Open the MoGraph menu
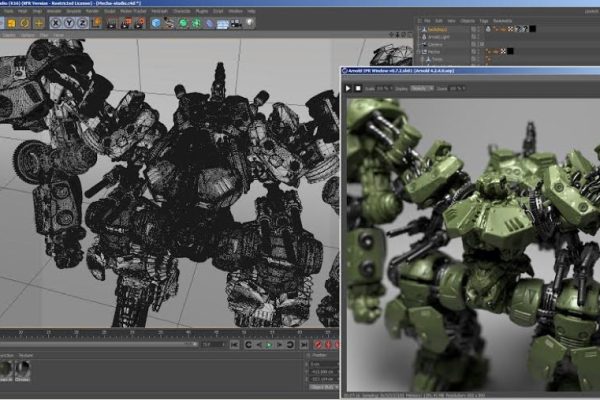 [x=159, y=11]
